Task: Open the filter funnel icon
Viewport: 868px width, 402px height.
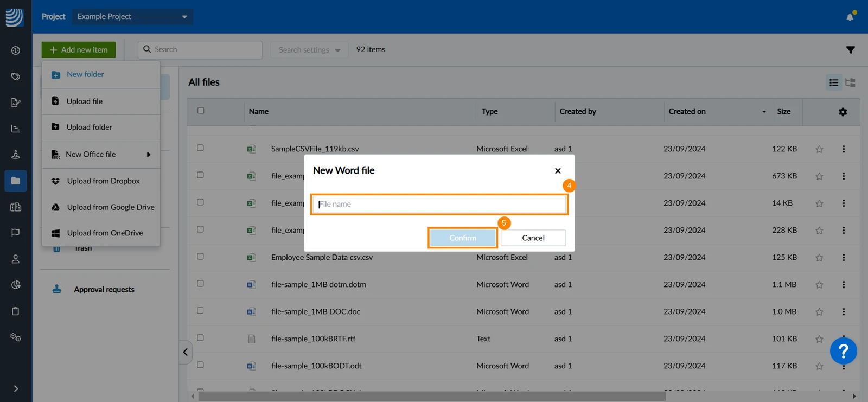Action: [851, 50]
